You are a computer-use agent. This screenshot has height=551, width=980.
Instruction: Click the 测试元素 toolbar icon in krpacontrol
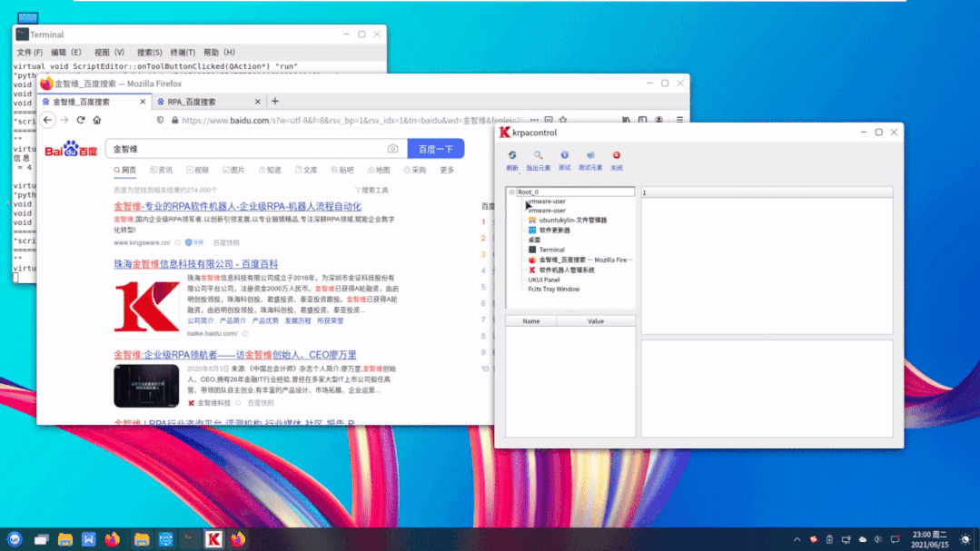[x=590, y=155]
